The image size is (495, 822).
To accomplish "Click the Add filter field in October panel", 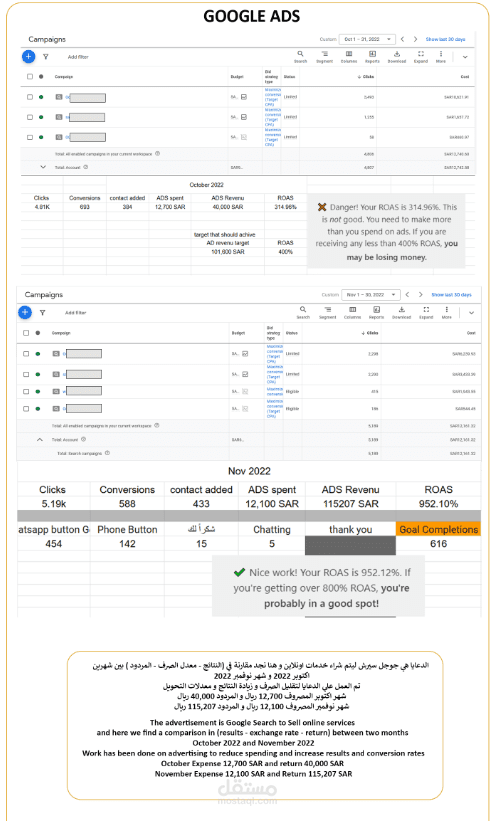I will click(x=78, y=57).
